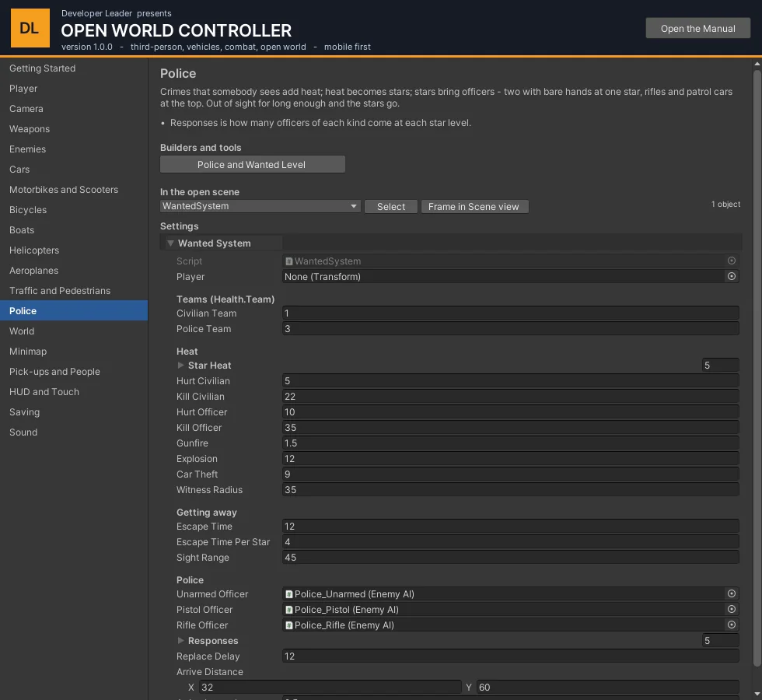Edit the Gunfire heat field

[x=510, y=443]
